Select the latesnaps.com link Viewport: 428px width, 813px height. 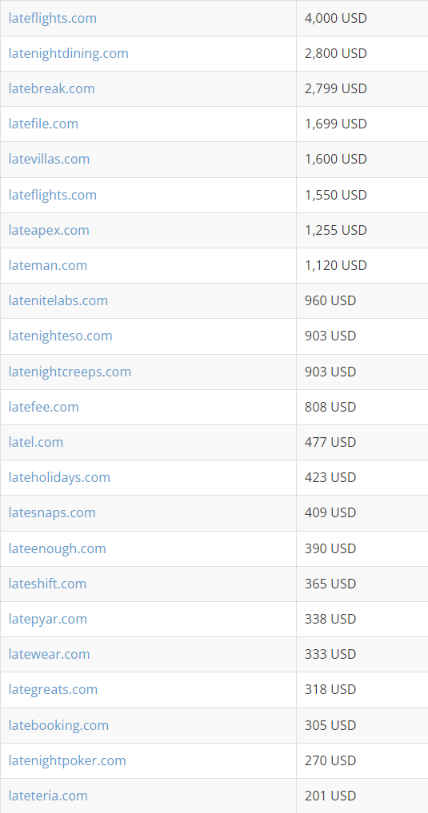pyautogui.click(x=52, y=513)
